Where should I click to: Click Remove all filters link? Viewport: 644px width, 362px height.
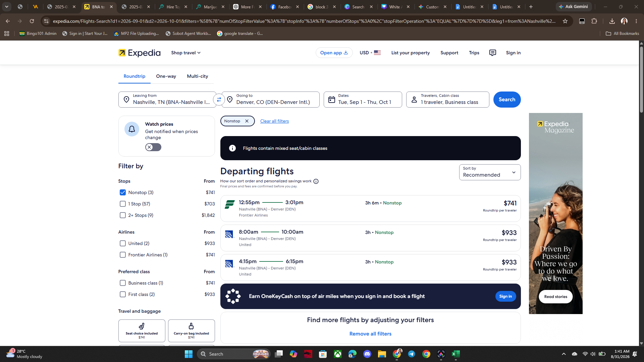370,334
